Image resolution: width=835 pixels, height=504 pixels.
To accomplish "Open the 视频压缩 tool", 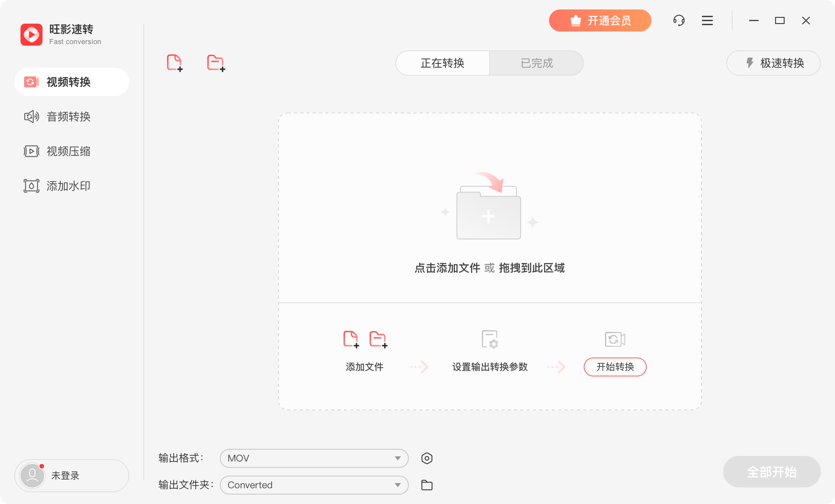I will point(68,151).
